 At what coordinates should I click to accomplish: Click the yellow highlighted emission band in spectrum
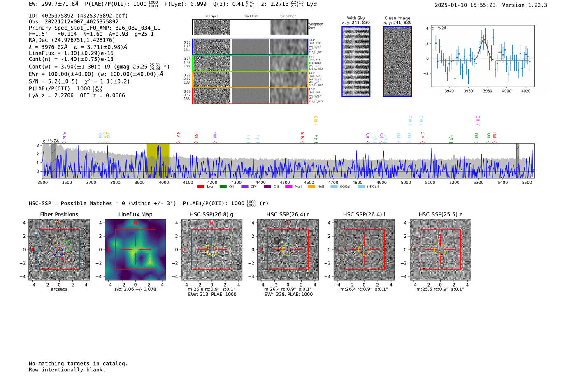158,160
